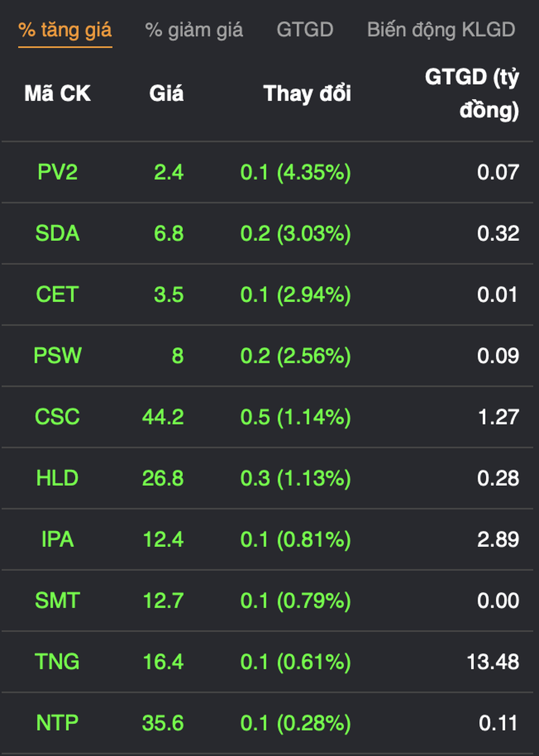This screenshot has width=539, height=756.
Task: Select the HLD ticker
Action: click(57, 478)
